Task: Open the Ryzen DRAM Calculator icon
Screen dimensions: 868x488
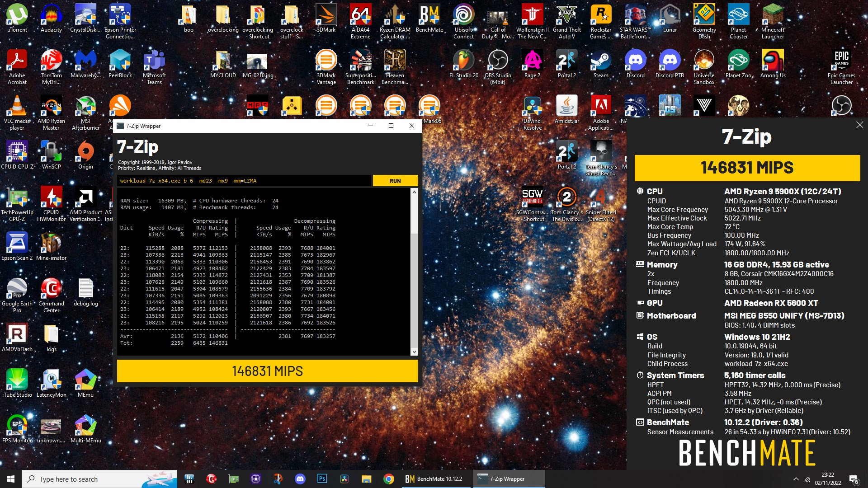Action: click(x=395, y=21)
